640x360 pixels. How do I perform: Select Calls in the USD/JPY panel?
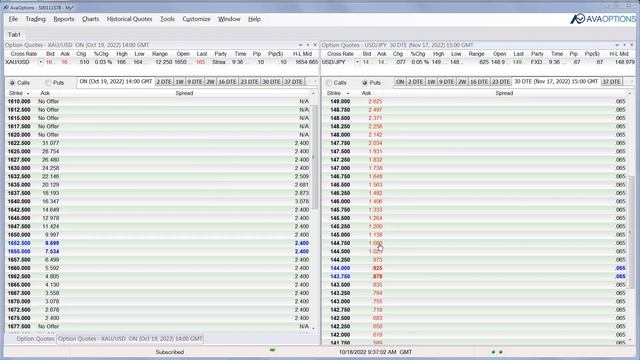click(x=329, y=83)
